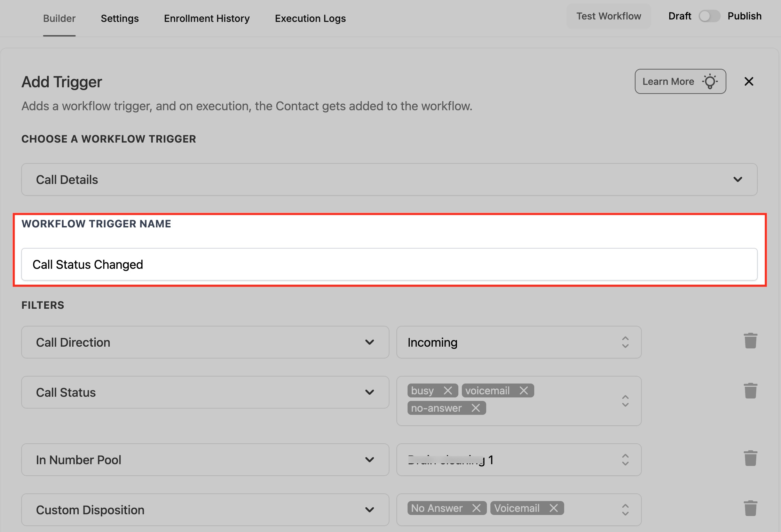
Task: Expand the Call Direction filter dropdown
Action: pos(205,342)
